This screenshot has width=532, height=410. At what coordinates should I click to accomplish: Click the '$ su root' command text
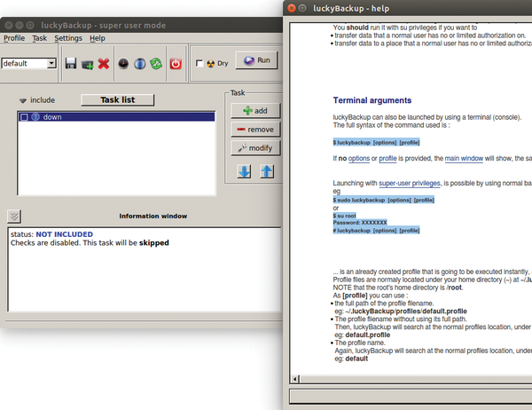click(x=344, y=216)
